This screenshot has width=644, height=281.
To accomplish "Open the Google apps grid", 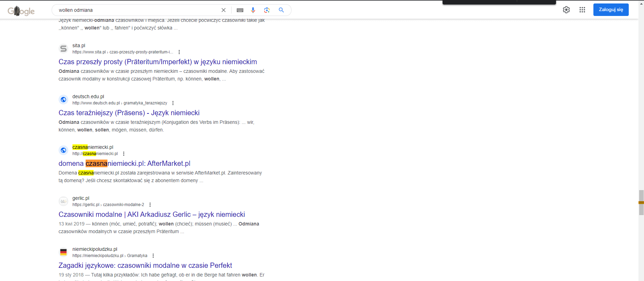I will (582, 10).
